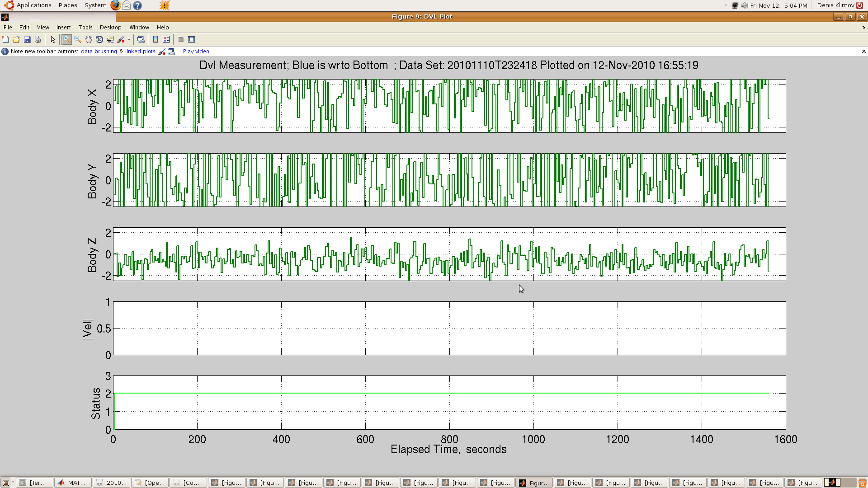The height and width of the screenshot is (488, 868).
Task: Open the Places menu
Action: pos(68,5)
